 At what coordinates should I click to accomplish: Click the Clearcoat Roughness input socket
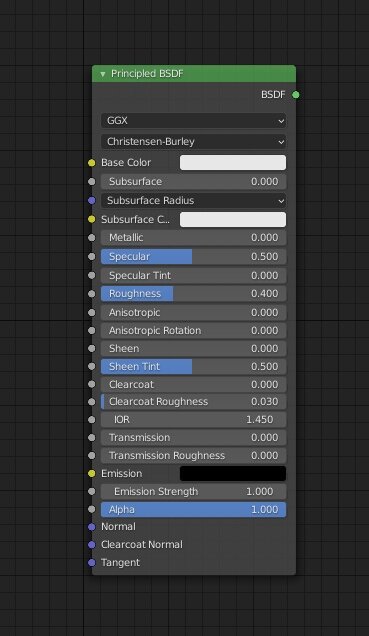(x=92, y=402)
